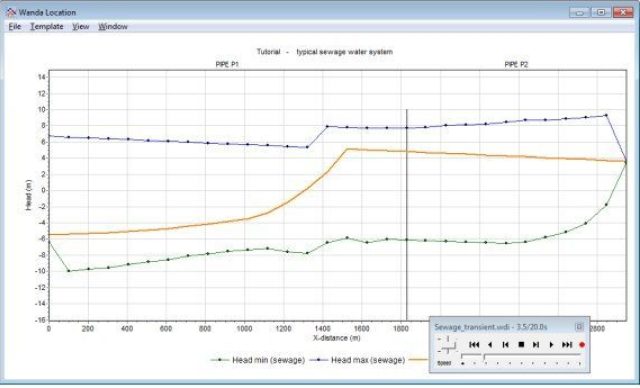Click the Wanda Location title bar icon
Viewport: 640px width, 388px height.
[11, 12]
